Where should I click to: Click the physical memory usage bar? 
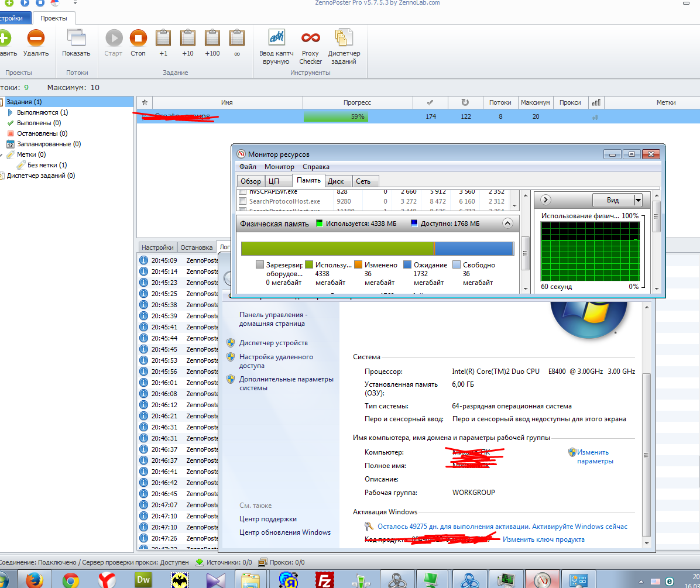point(378,249)
